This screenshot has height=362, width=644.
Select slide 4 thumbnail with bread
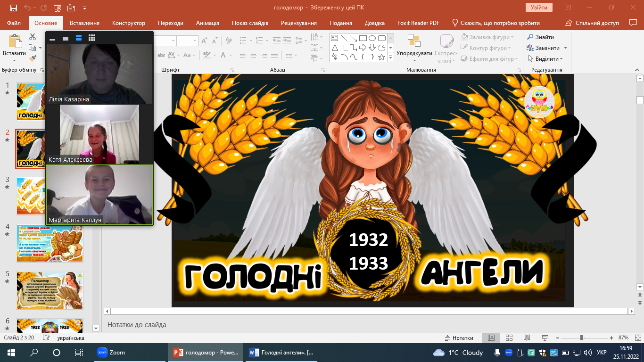(50, 243)
